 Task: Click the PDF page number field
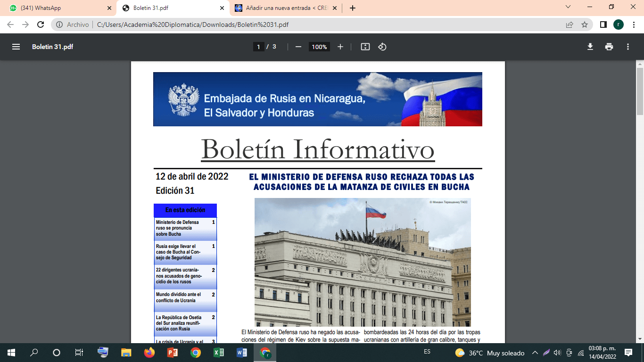[x=258, y=47]
